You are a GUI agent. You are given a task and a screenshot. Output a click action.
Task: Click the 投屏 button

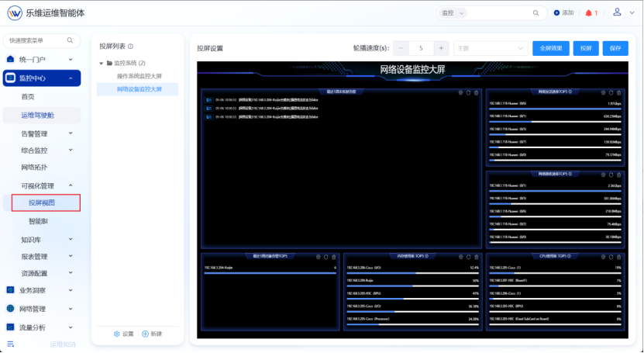click(x=586, y=48)
